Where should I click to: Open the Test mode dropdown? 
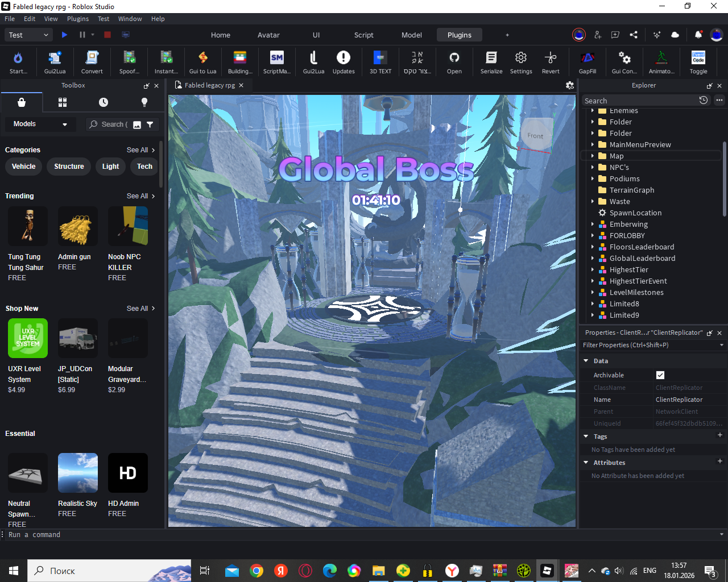[29, 35]
